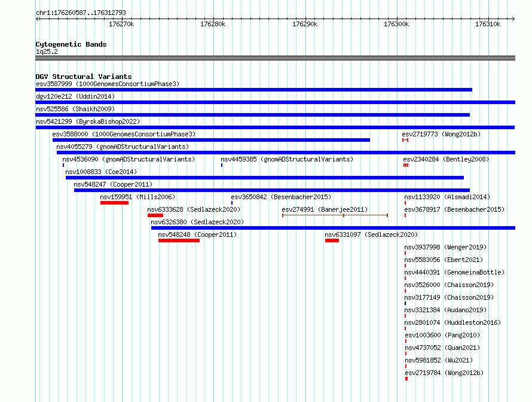Screen dimensions: 532x402
Task: Click the gray 1q25.2 cytogenetic band bar
Action: [x=275, y=58]
